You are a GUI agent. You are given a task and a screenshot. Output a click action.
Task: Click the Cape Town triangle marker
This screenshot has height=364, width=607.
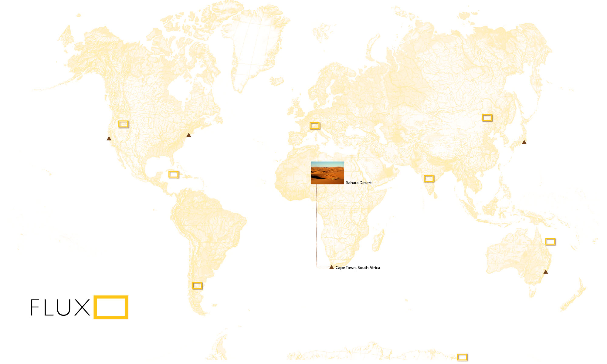(x=331, y=268)
